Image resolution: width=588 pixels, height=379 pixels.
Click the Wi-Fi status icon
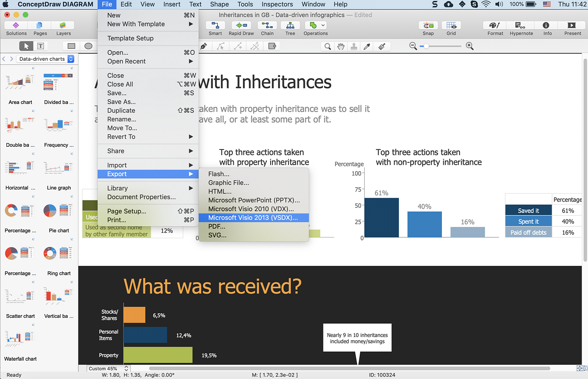click(486, 4)
